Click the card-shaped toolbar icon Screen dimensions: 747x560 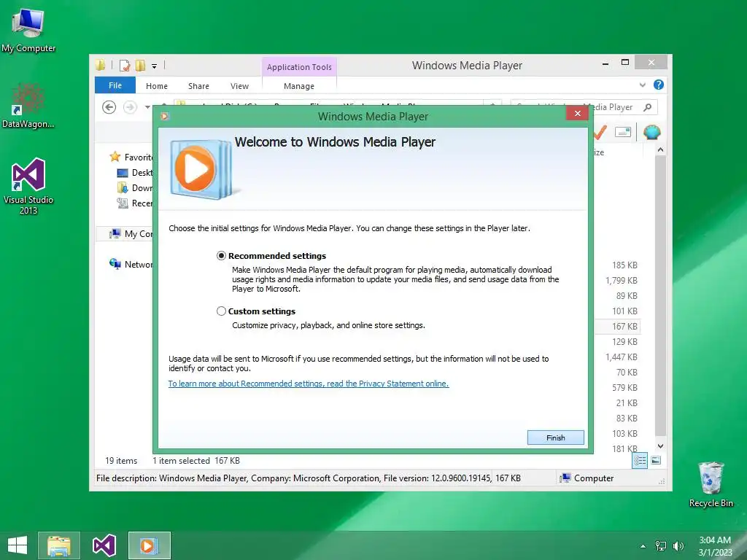pos(623,132)
